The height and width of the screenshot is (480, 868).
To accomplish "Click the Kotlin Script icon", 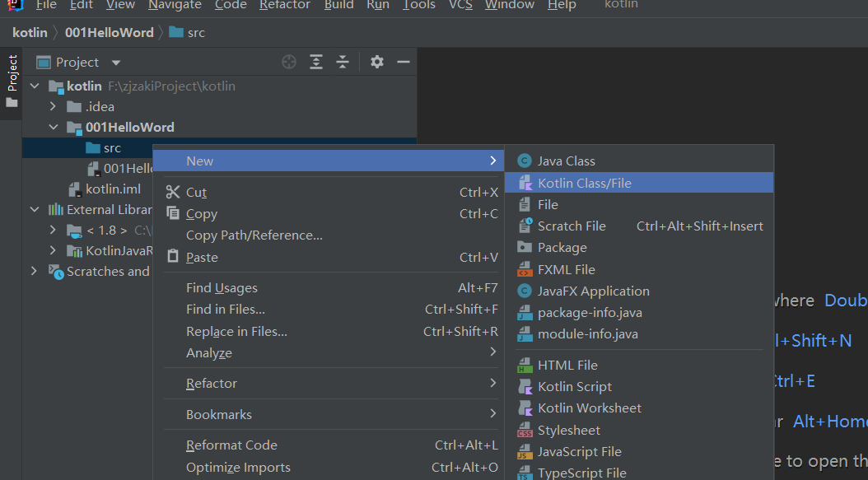I will [525, 386].
